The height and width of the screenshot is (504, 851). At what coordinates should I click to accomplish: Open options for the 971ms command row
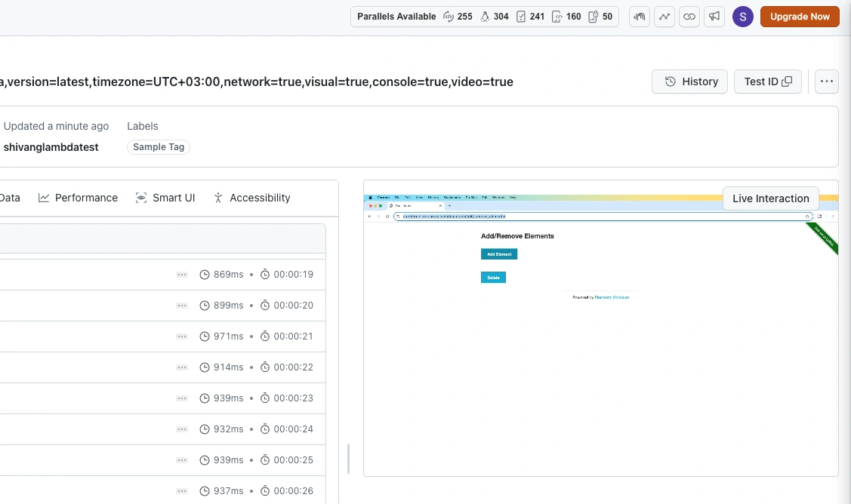point(182,337)
